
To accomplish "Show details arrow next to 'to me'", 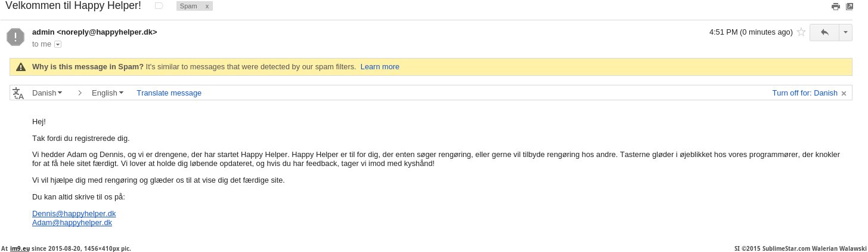I will pyautogui.click(x=58, y=44).
